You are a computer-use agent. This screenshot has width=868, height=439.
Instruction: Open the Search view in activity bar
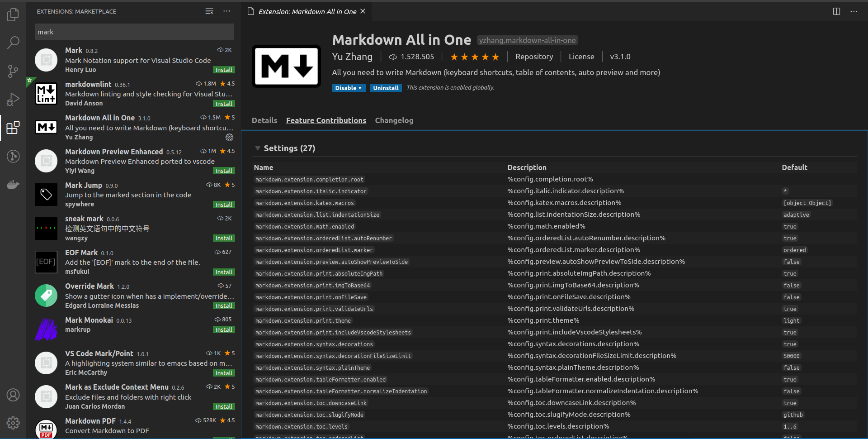[13, 43]
